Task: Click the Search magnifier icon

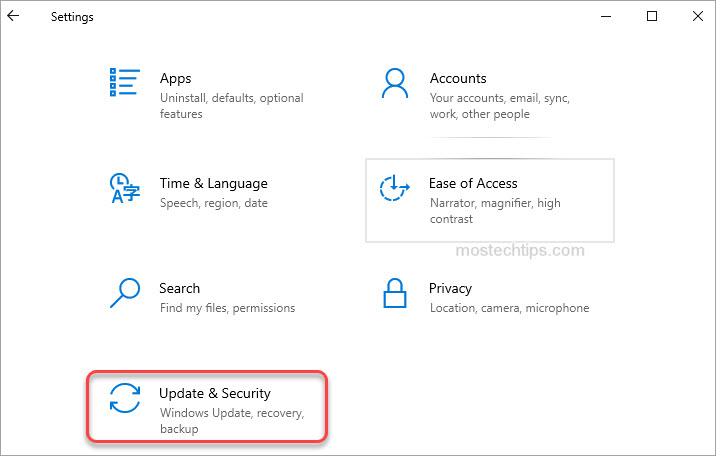Action: click(x=124, y=292)
